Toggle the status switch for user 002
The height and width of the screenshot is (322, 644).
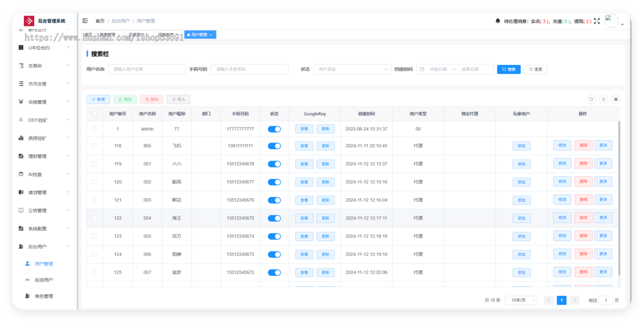click(x=274, y=182)
